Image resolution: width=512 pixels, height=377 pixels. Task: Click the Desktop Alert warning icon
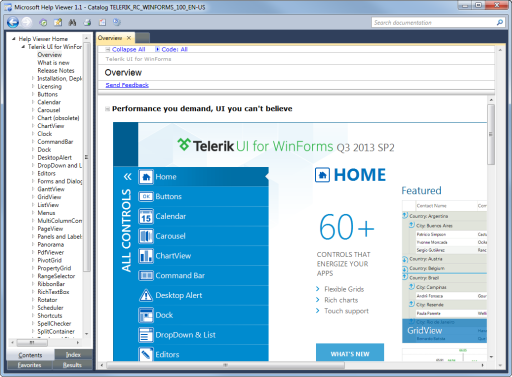pos(146,295)
